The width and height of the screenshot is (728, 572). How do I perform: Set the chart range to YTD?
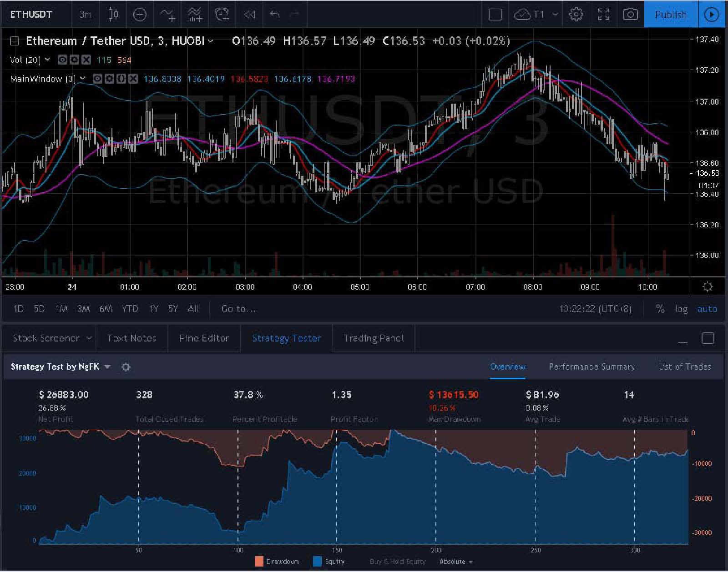130,309
